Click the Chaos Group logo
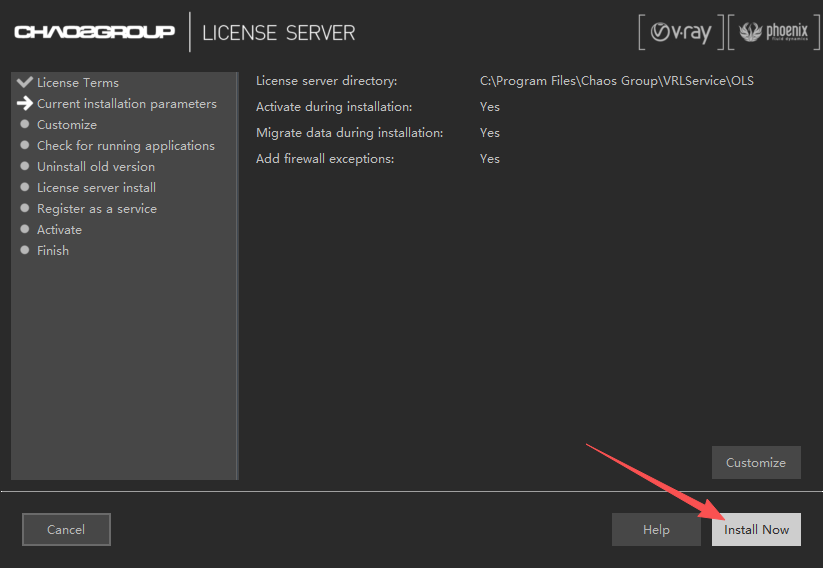Image resolution: width=823 pixels, height=568 pixels. [x=94, y=32]
